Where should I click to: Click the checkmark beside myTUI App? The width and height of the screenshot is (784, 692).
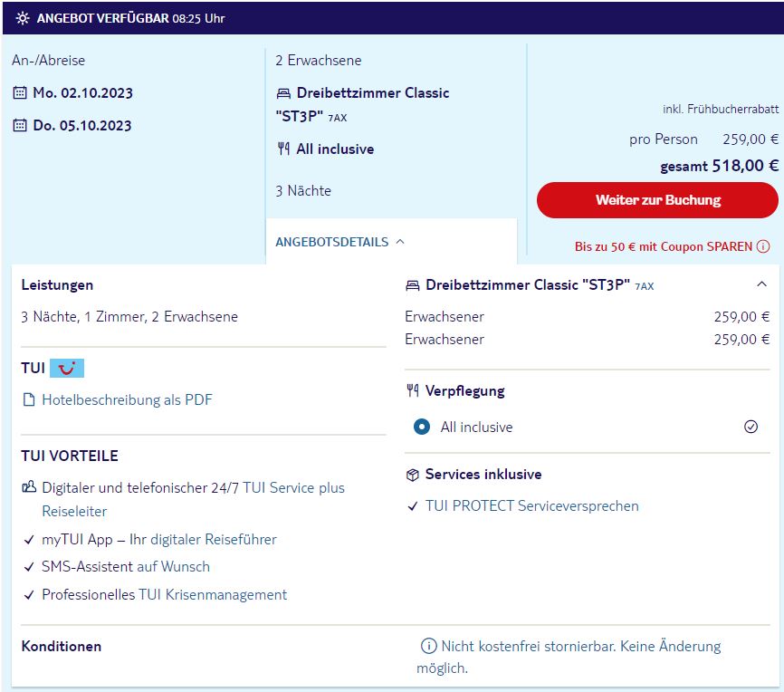[29, 540]
